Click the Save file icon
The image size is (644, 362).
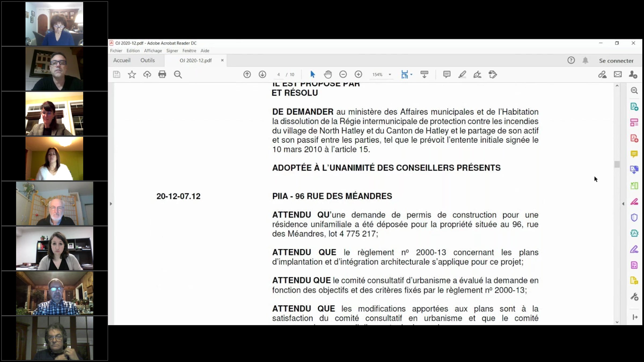pos(116,75)
